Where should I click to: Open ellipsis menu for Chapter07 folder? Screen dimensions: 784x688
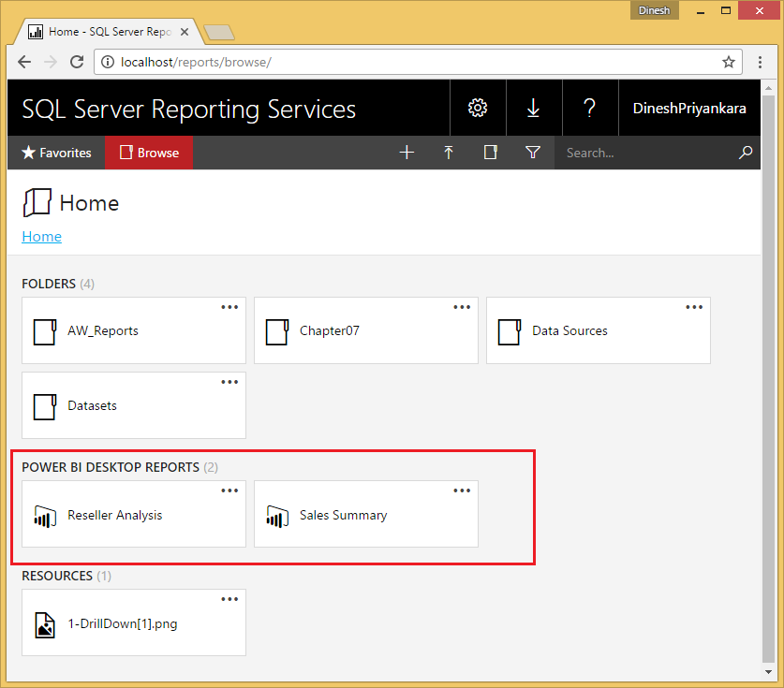462,307
